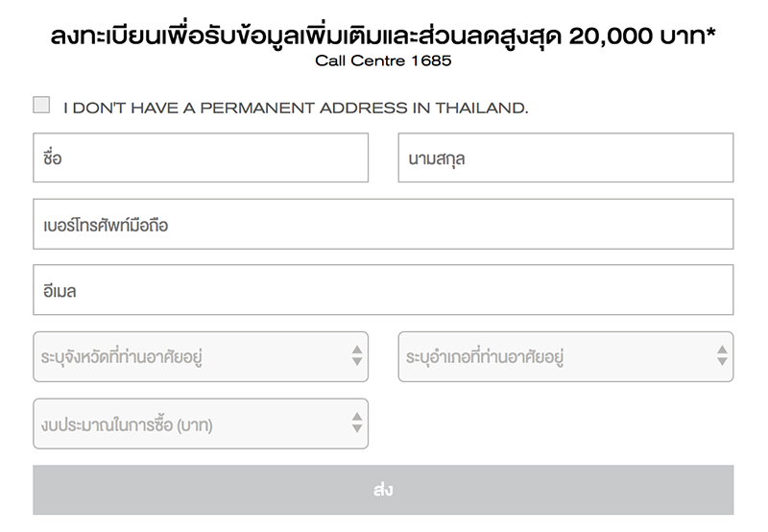
Task: Hit the up arrow on budget selector
Action: (x=357, y=416)
